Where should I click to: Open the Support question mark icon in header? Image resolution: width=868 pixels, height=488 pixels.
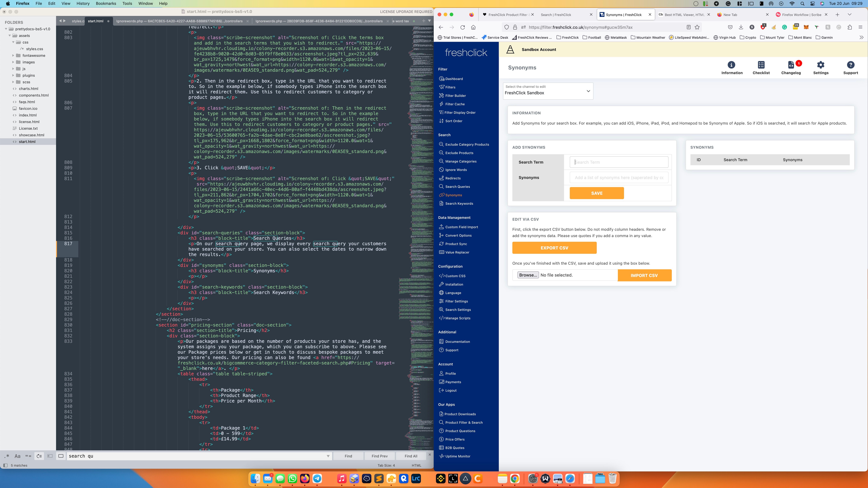851,68
